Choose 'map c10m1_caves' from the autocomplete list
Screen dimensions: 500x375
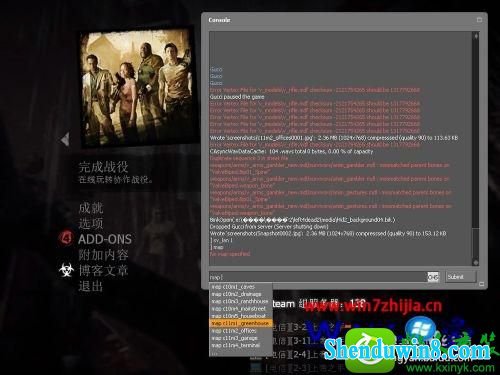click(x=241, y=287)
